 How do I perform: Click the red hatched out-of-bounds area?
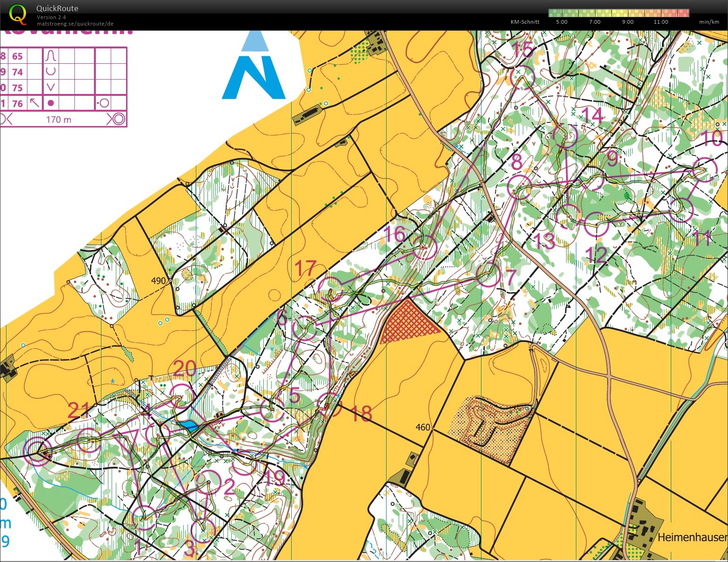tap(407, 322)
